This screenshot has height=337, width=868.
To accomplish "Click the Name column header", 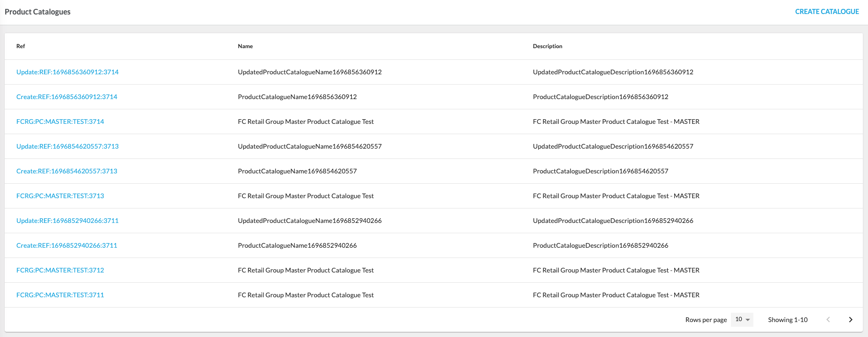I will coord(245,46).
